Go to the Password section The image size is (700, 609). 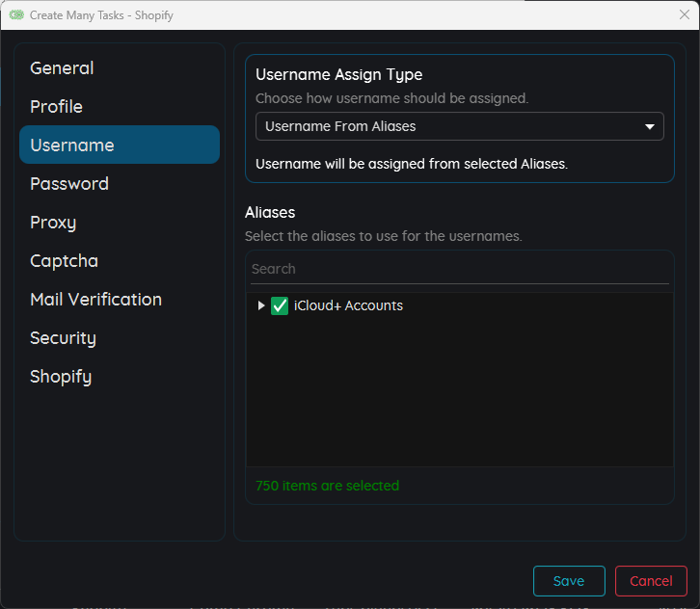pyautogui.click(x=69, y=184)
